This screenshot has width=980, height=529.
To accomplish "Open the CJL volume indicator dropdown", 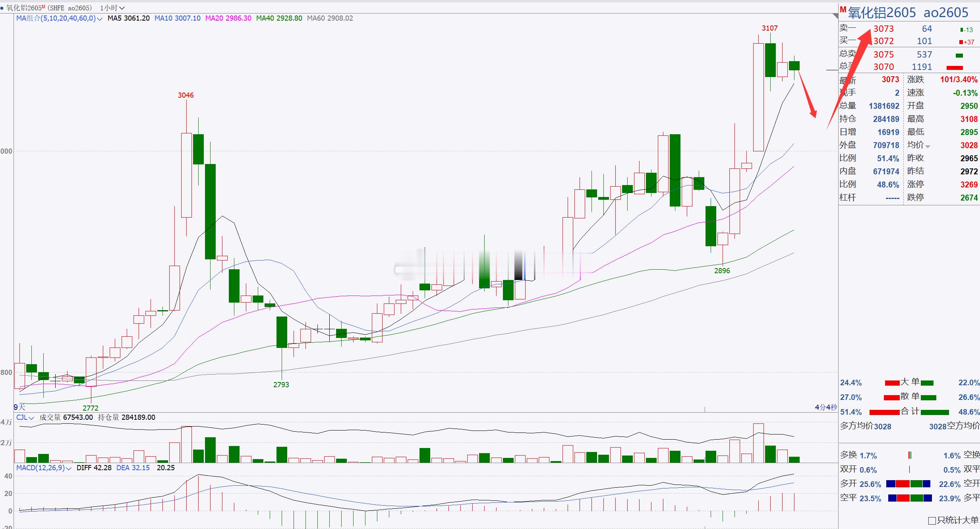I will (31, 418).
